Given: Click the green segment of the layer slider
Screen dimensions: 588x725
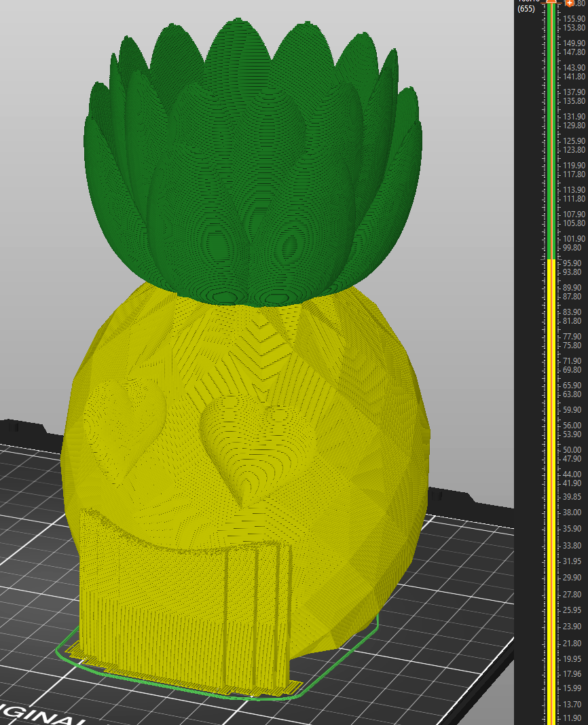Looking at the screenshot, I should [x=551, y=132].
